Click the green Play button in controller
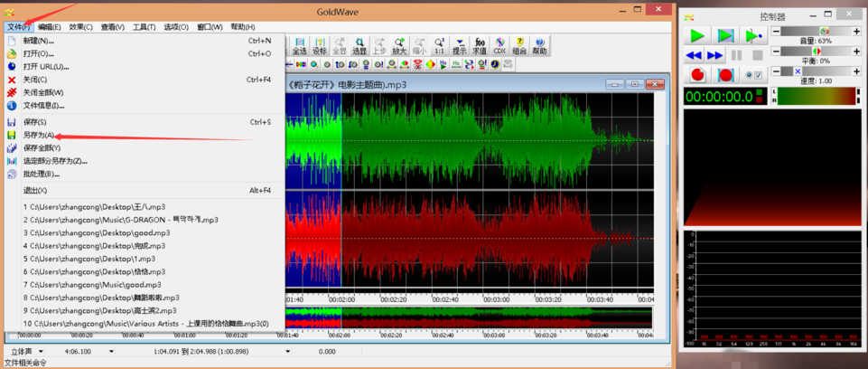The width and height of the screenshot is (868, 369). pyautogui.click(x=696, y=35)
